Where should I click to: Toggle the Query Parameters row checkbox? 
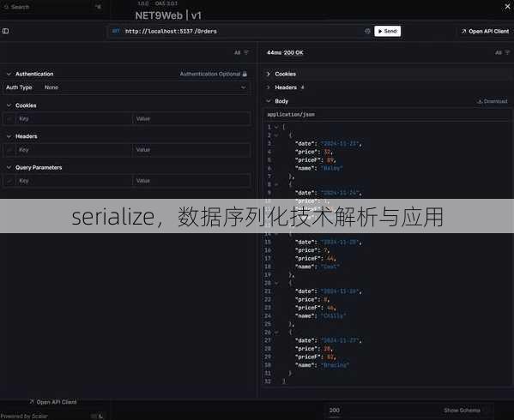tap(9, 181)
